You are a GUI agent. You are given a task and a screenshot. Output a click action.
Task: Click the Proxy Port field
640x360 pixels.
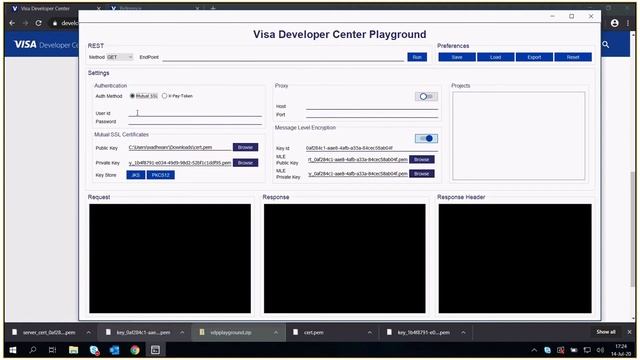(x=372, y=114)
